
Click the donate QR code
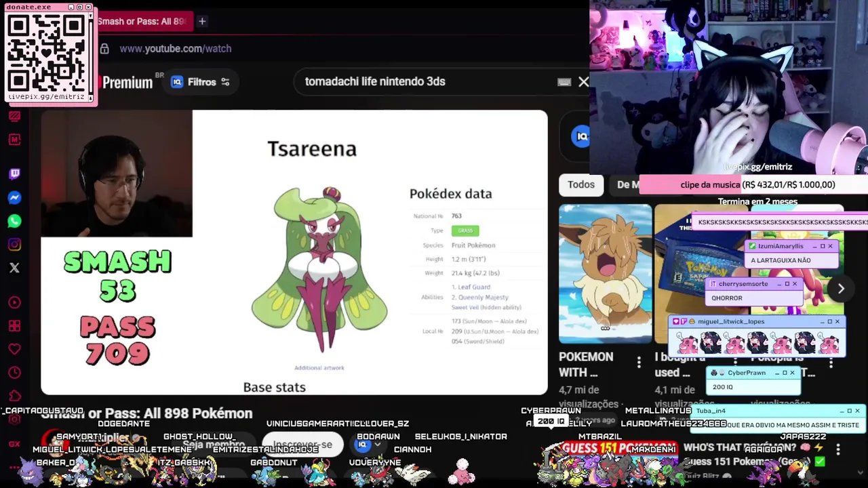(47, 52)
